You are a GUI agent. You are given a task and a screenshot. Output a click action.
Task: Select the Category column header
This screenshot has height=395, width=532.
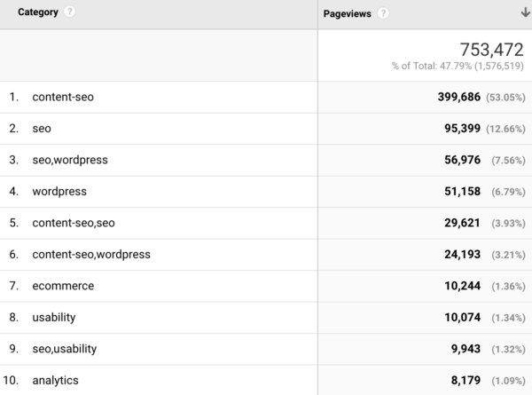pos(38,12)
